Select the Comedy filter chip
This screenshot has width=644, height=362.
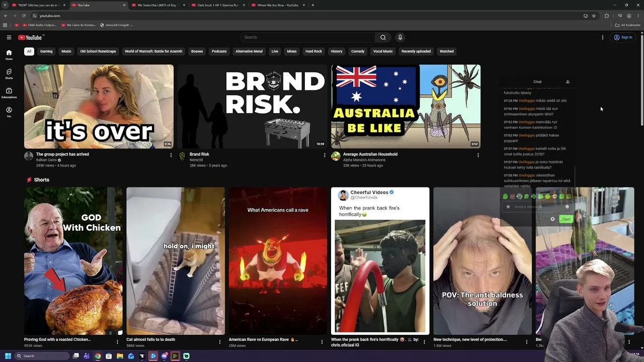358,51
